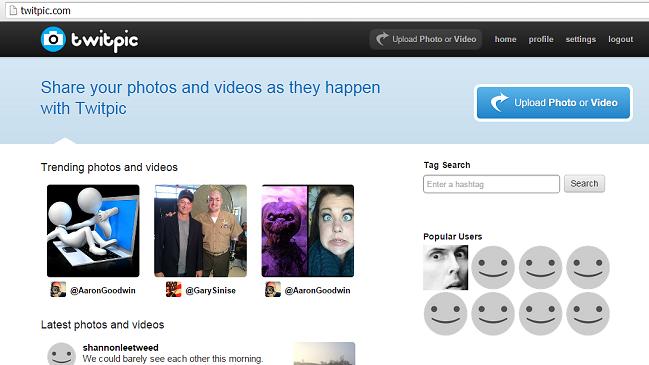Screen dimensions: 649x365
Task: Open the Gary Sinise soldier photo thumbnail
Action: point(200,231)
